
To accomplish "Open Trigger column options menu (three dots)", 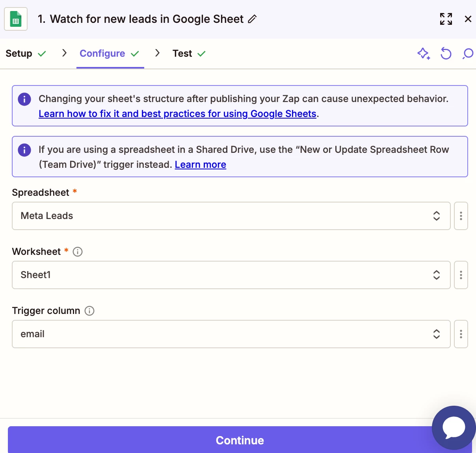I will coord(461,334).
